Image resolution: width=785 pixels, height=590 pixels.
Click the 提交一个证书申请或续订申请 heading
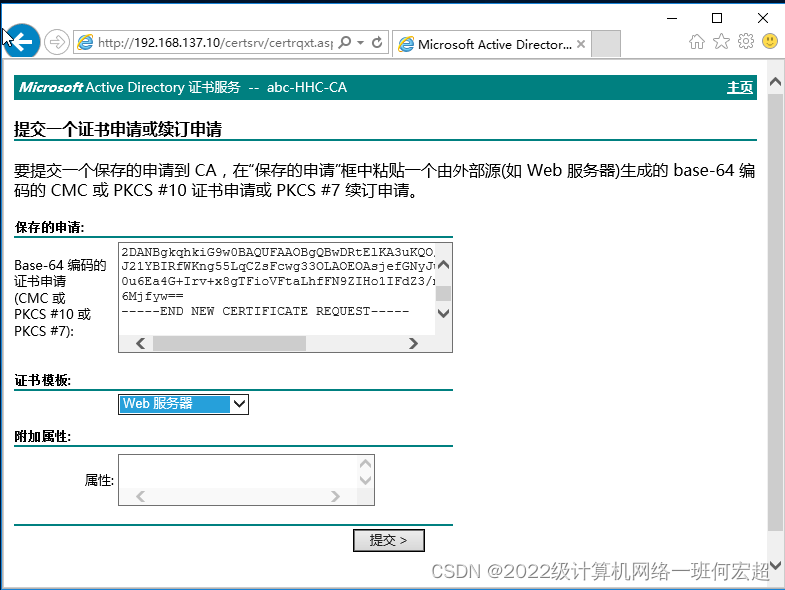point(118,129)
